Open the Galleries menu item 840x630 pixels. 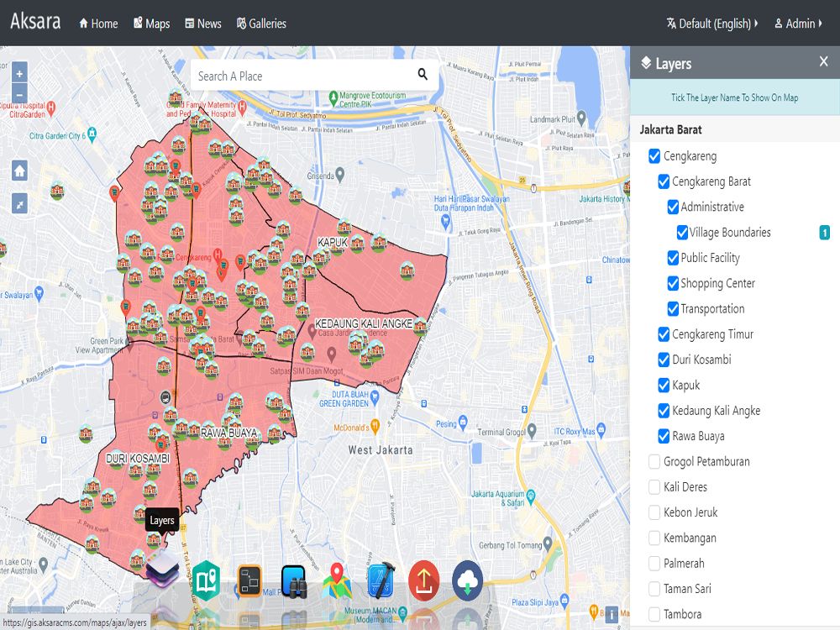point(261,24)
